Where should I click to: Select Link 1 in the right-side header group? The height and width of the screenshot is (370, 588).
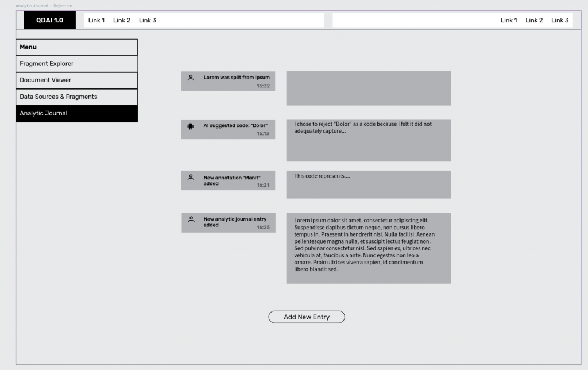coord(509,20)
